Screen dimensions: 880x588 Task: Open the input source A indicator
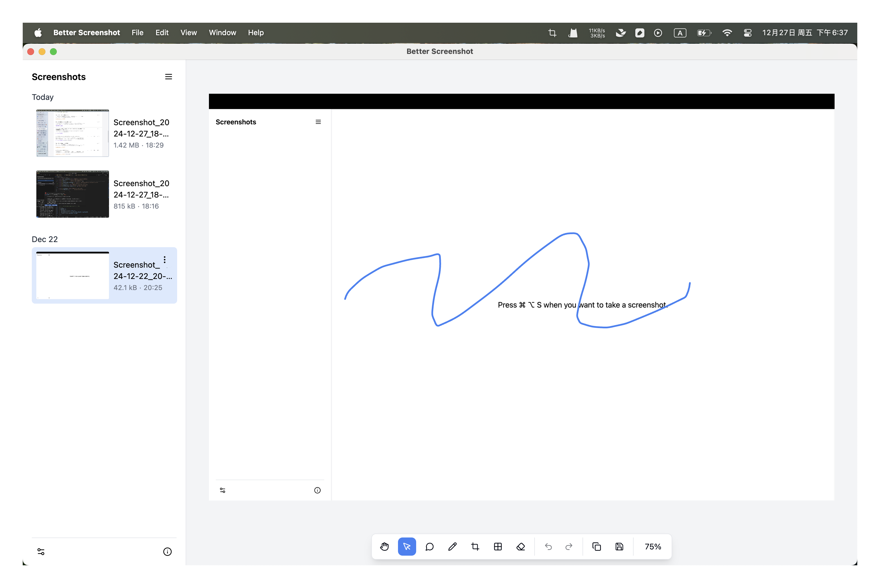click(680, 33)
